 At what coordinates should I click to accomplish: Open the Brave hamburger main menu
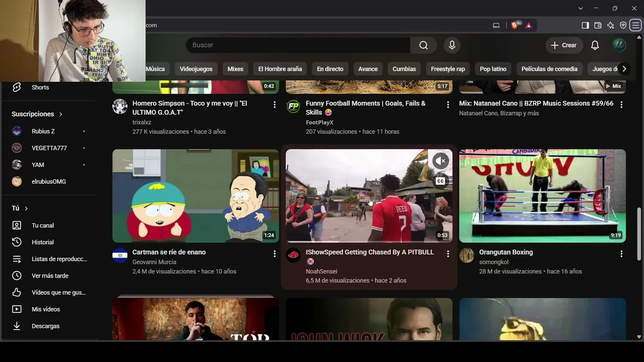tap(636, 25)
